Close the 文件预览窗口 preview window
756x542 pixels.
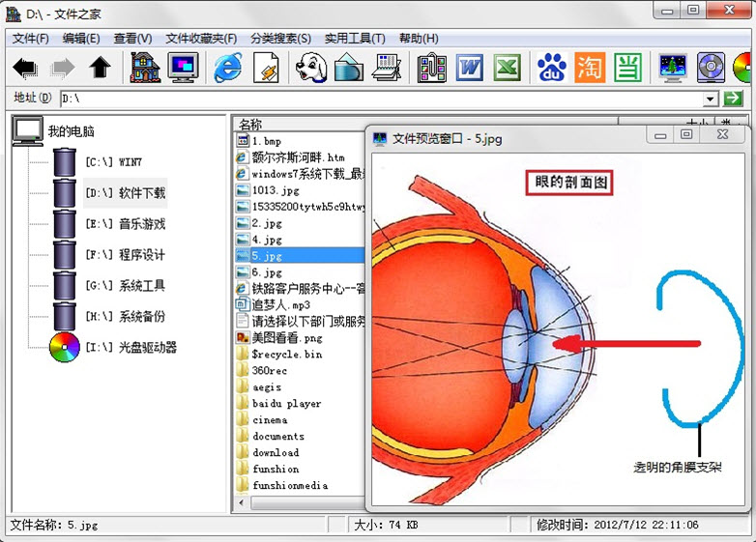[722, 135]
